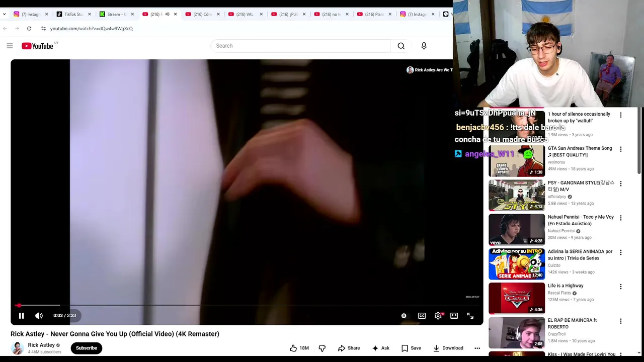Open the Nahuel Pennisi video thumbnail
The width and height of the screenshot is (644, 362).
[517, 229]
